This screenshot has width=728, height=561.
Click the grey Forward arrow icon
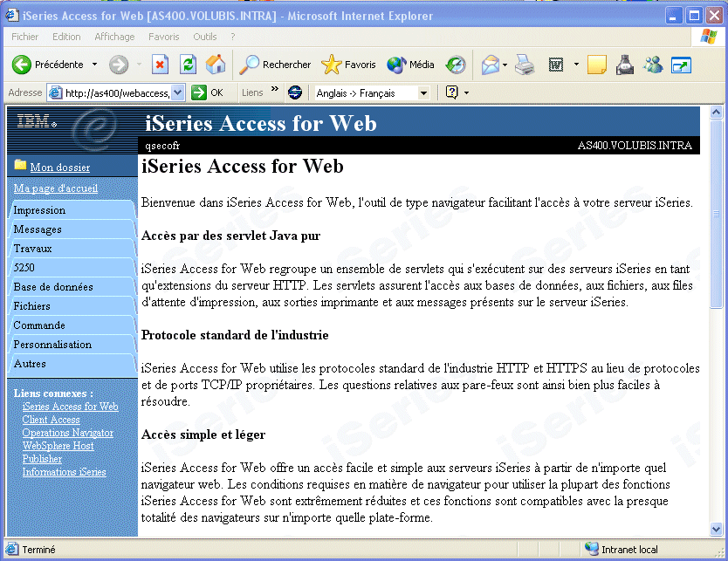coord(119,65)
